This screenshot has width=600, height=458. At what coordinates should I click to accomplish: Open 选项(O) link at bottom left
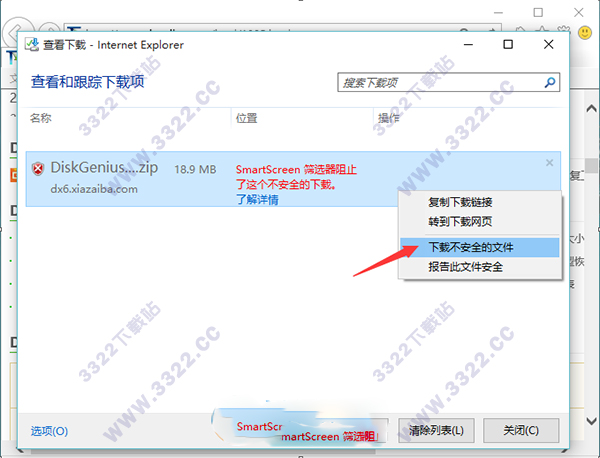(49, 431)
